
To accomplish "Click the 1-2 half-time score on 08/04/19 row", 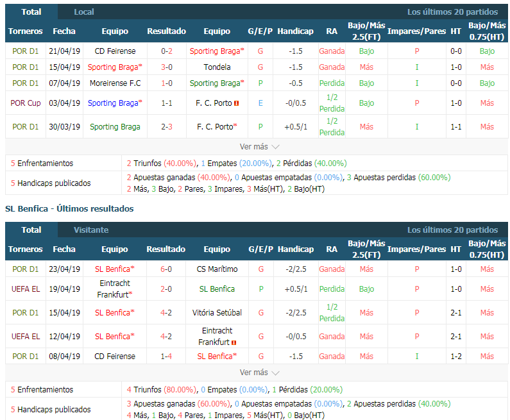I will [x=456, y=357].
